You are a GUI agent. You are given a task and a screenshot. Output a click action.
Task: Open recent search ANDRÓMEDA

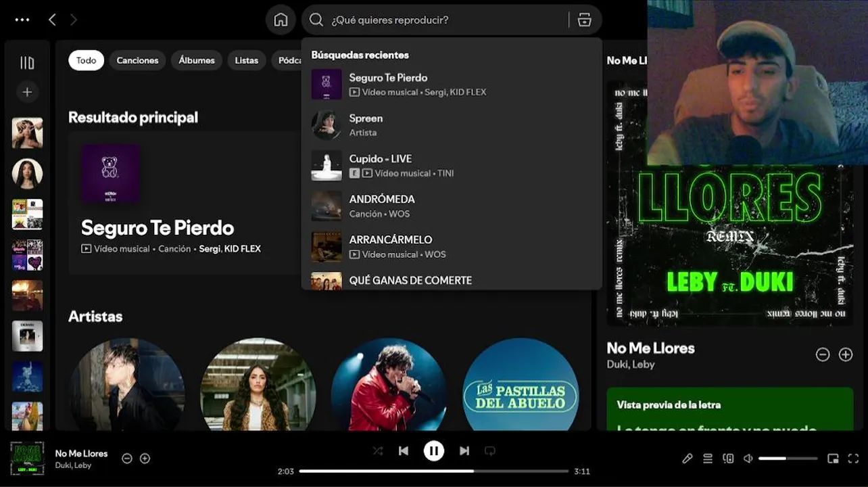pyautogui.click(x=452, y=206)
